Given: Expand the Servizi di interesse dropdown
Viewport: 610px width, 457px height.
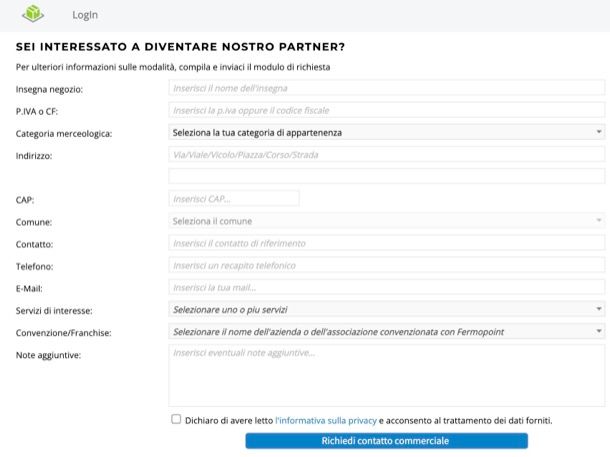Looking at the screenshot, I should pos(387,310).
